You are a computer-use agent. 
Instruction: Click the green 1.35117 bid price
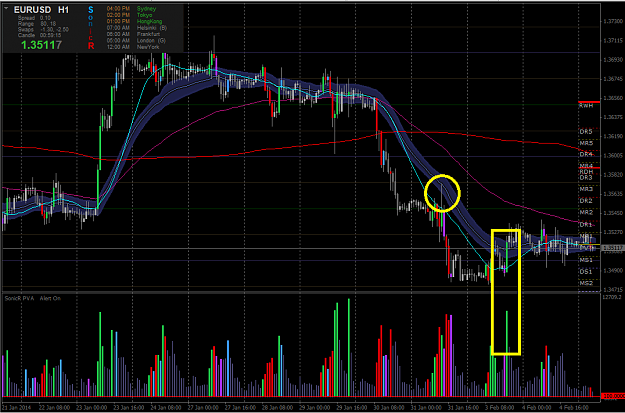41,45
